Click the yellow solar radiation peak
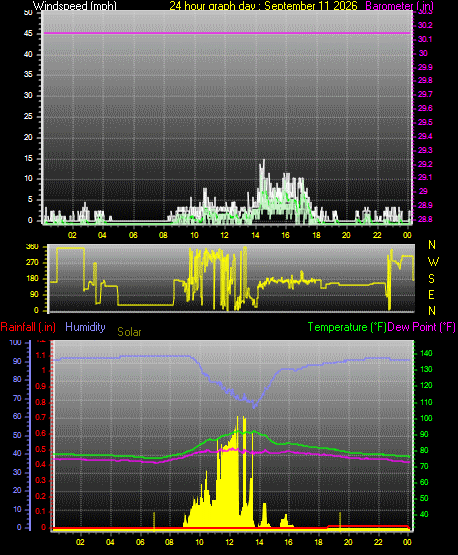The image size is (458, 555). point(237,419)
